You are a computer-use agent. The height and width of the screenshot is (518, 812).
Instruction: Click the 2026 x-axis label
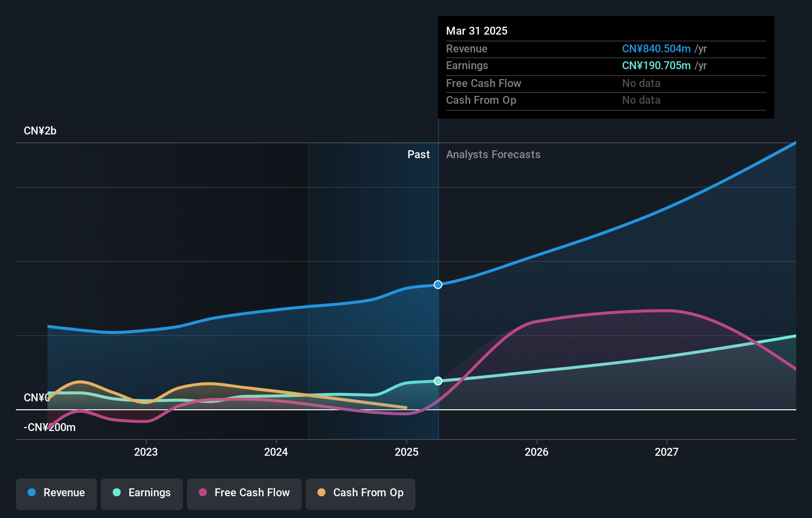(537, 452)
